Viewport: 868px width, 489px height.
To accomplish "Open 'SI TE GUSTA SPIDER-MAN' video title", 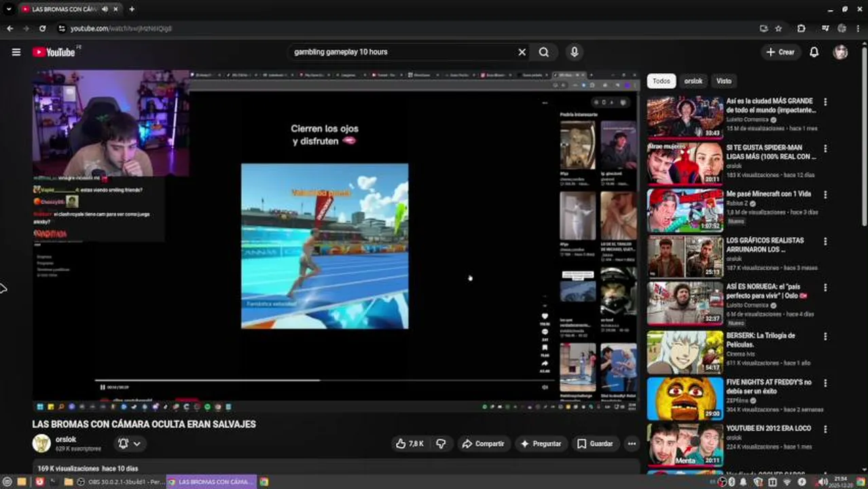I will [771, 152].
